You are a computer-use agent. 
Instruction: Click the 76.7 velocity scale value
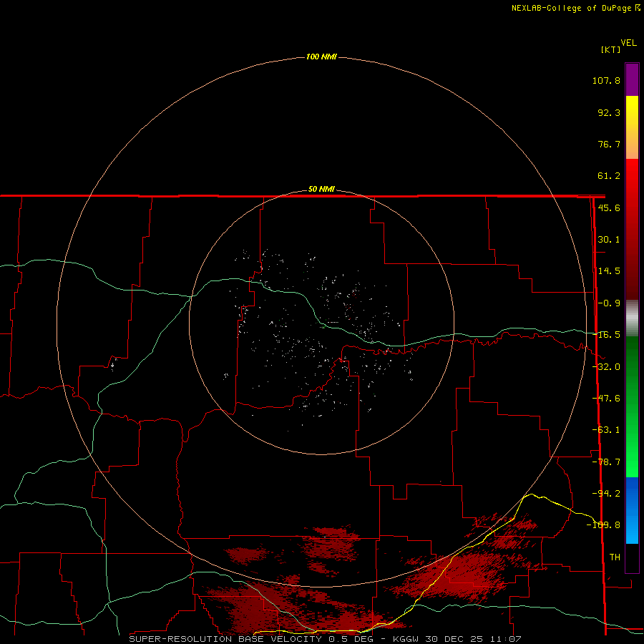[609, 144]
